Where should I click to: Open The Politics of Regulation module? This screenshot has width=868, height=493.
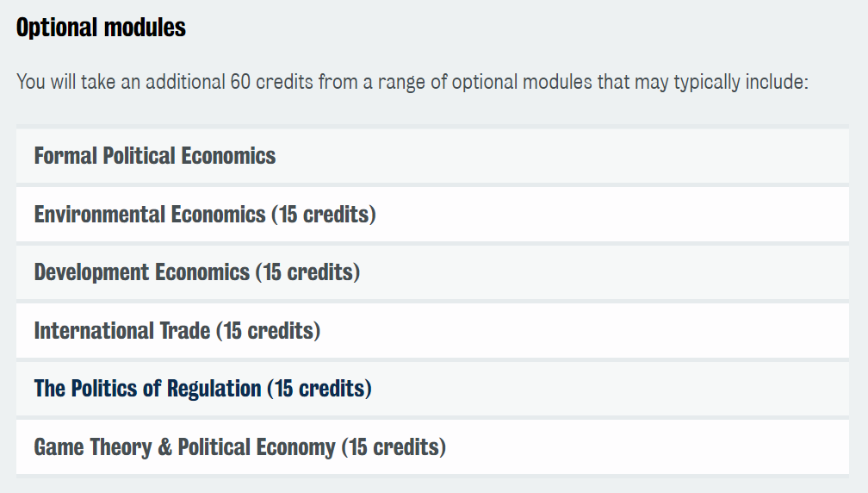(x=432, y=389)
